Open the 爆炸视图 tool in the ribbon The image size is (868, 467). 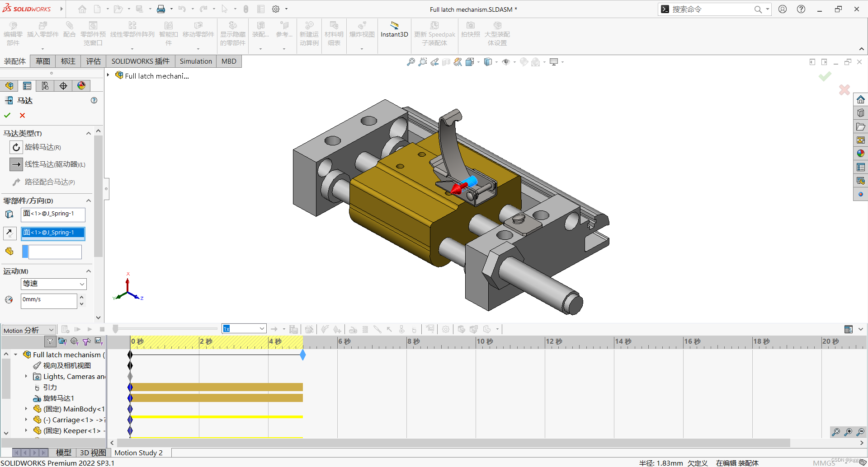pos(361,32)
